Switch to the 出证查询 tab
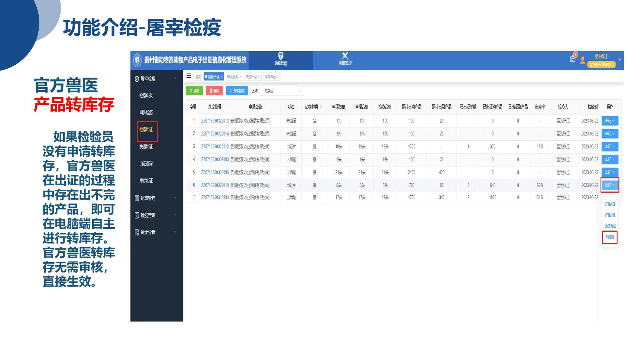 click(232, 77)
